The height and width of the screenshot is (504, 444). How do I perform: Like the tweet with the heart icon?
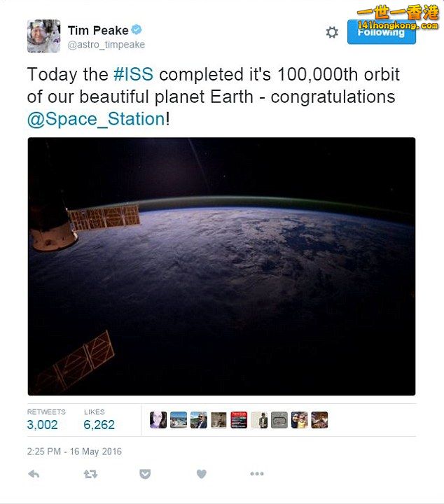201,474
